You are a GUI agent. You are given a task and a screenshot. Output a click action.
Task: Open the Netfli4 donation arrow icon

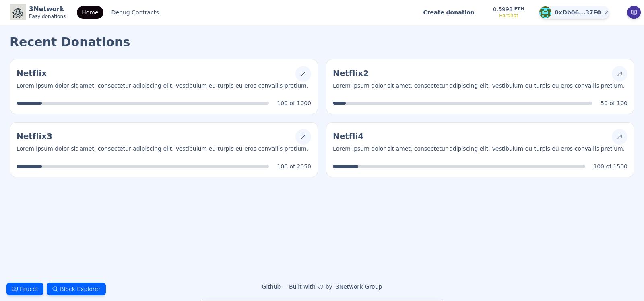tap(619, 137)
